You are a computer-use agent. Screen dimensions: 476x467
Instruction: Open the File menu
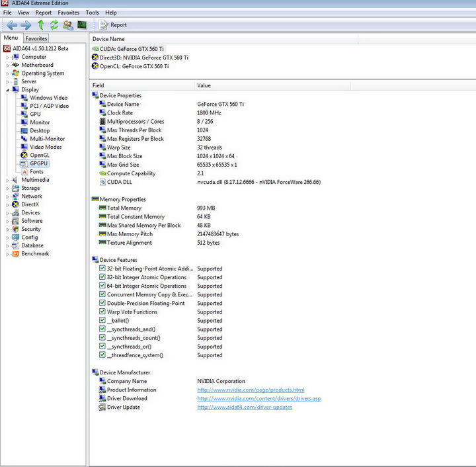7,13
